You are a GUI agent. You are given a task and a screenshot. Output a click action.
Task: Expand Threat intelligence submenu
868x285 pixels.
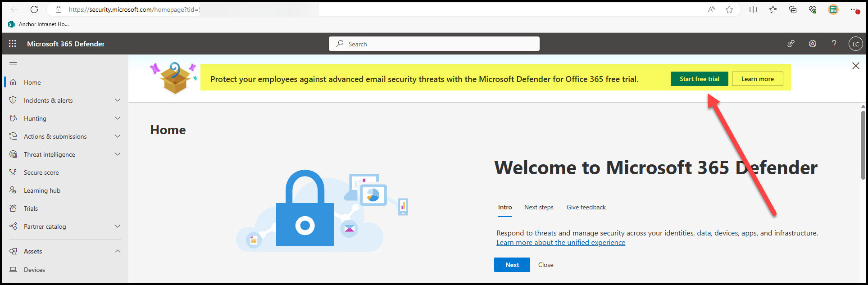[118, 154]
